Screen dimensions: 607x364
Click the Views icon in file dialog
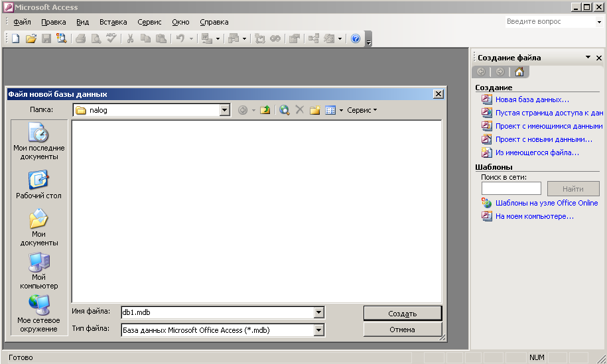click(330, 110)
